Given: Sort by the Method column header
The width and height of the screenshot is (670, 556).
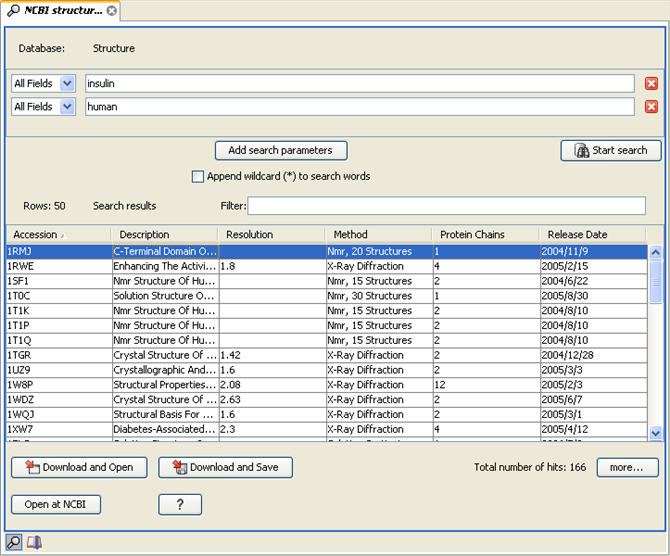Looking at the screenshot, I should [x=379, y=235].
